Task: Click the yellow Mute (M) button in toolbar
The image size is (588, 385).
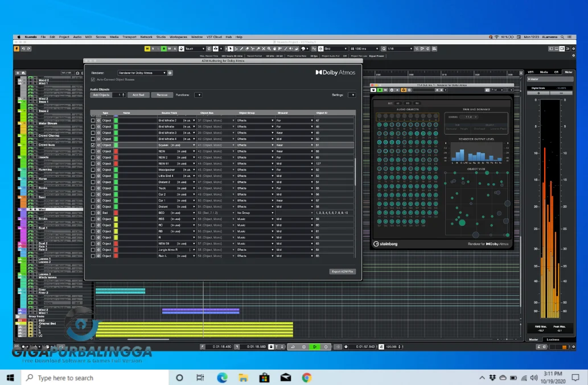Action: click(x=147, y=49)
